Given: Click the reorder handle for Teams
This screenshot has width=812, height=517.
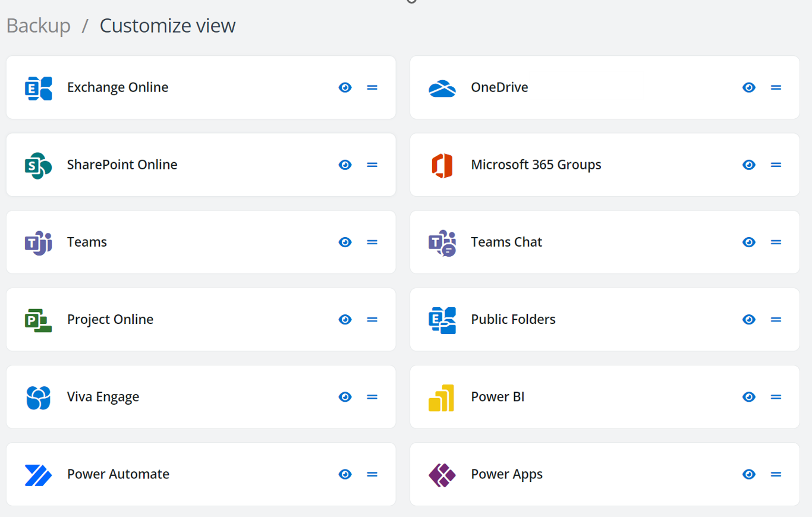Looking at the screenshot, I should [372, 242].
